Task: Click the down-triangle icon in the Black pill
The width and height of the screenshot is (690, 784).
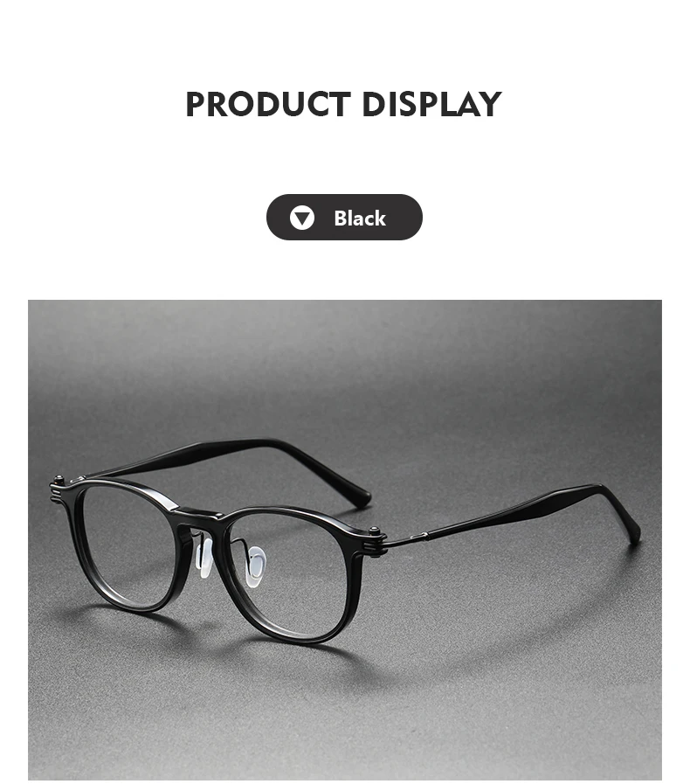Action: (x=302, y=218)
